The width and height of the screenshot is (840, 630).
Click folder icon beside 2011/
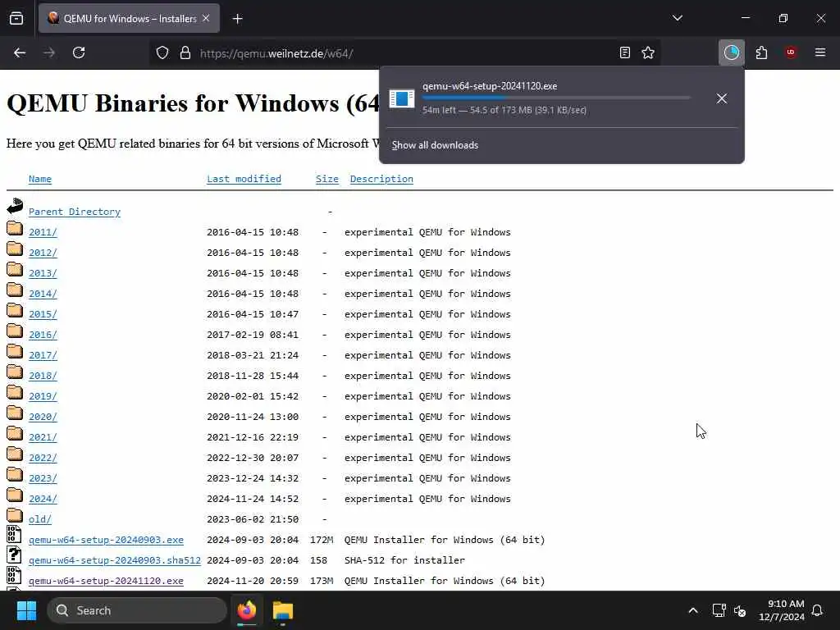(x=15, y=228)
